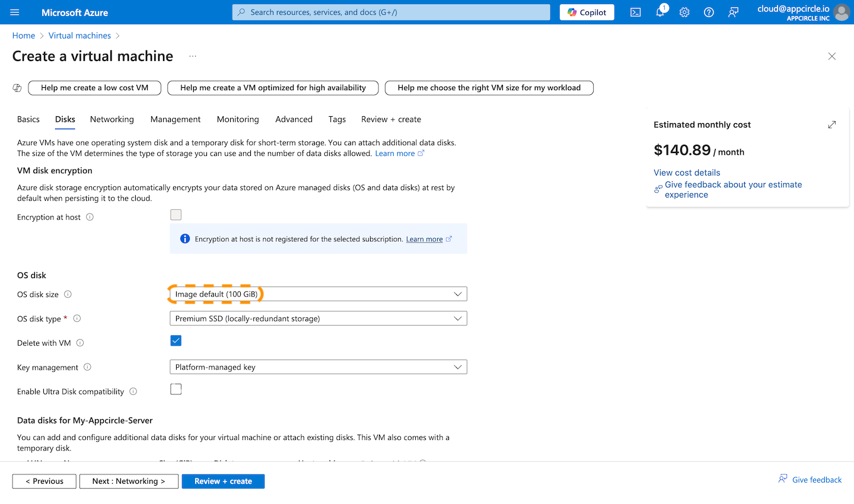The height and width of the screenshot is (504, 854).
Task: Click Help me create a low cost VM
Action: (x=95, y=88)
